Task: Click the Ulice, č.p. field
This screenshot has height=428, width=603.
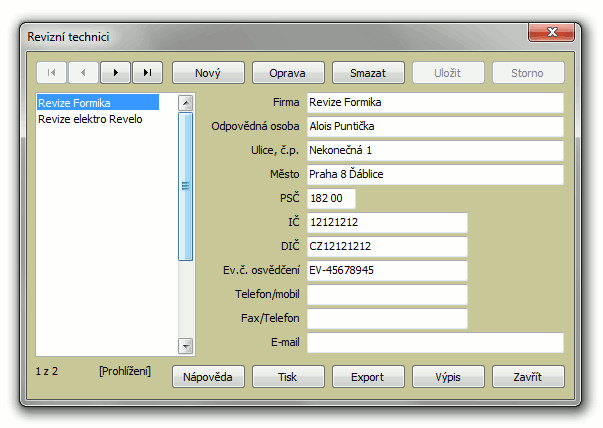Action: tap(435, 150)
